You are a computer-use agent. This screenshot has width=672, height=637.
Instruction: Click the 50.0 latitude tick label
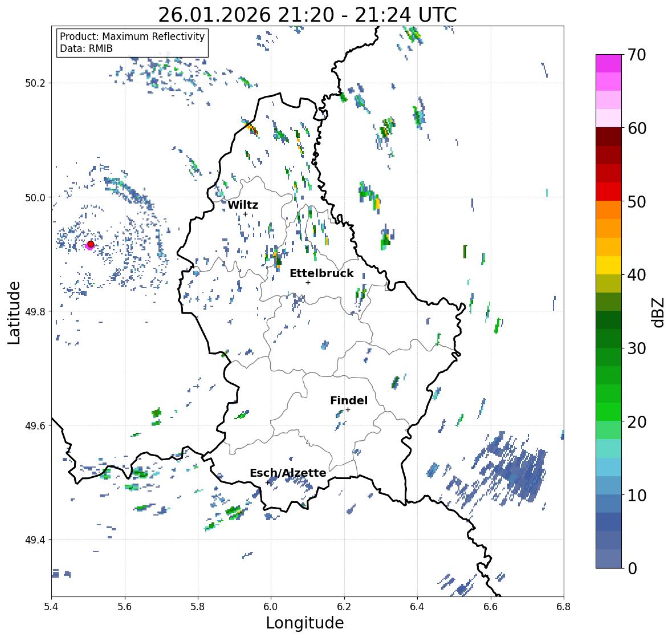click(x=35, y=198)
